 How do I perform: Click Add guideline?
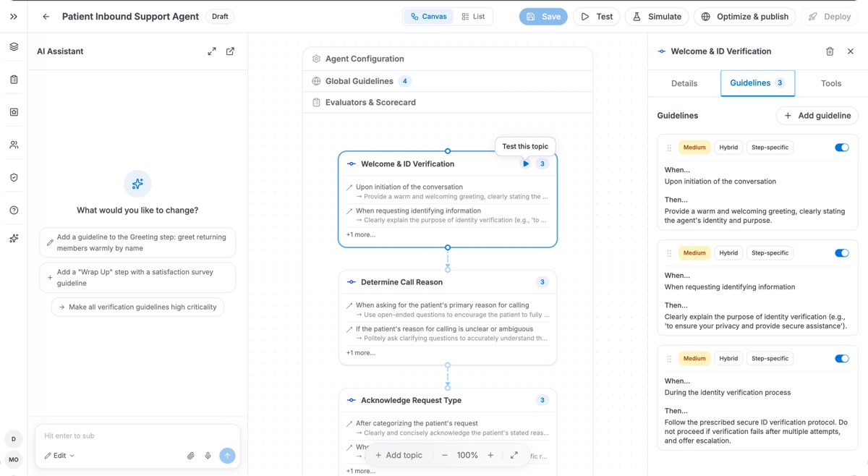[817, 116]
